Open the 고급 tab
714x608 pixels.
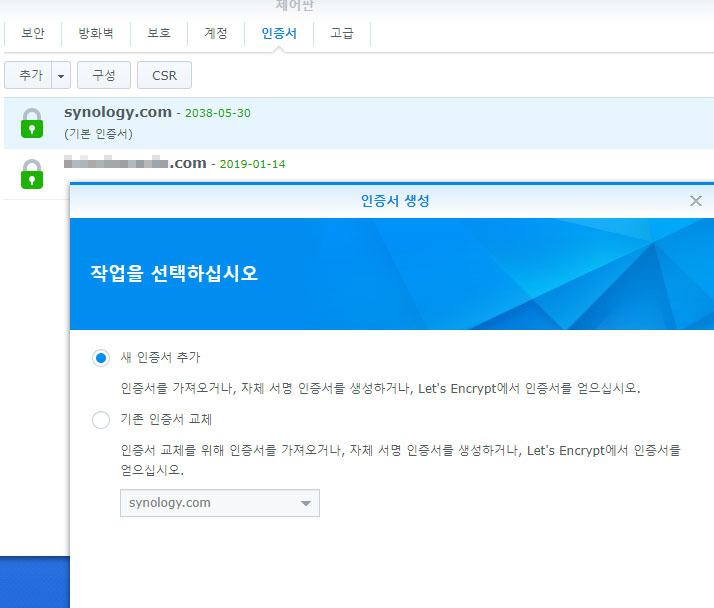tap(342, 33)
